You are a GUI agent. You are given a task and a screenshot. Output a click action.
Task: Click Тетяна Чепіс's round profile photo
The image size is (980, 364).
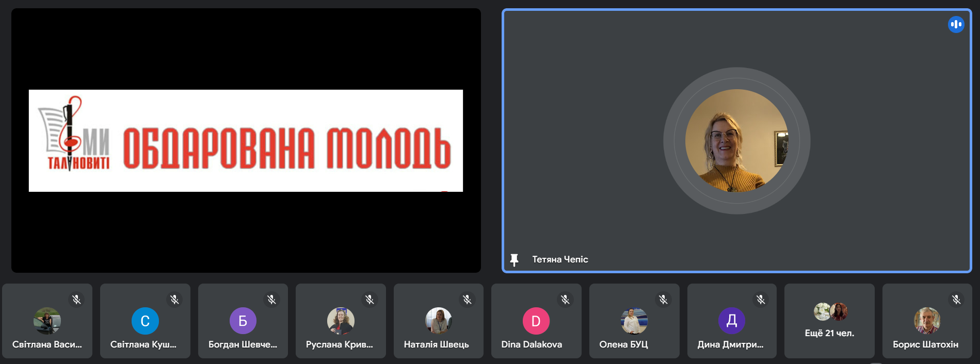tap(736, 141)
